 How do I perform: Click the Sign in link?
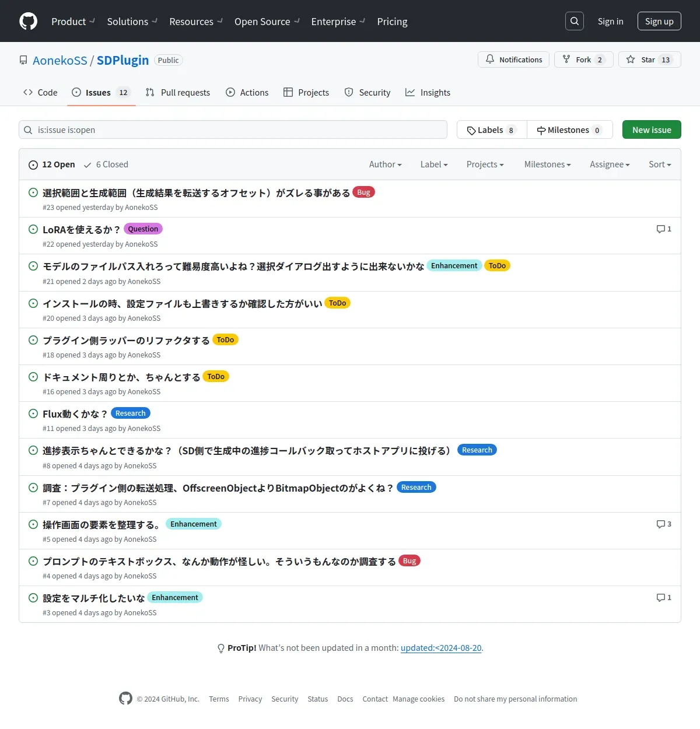click(x=610, y=21)
